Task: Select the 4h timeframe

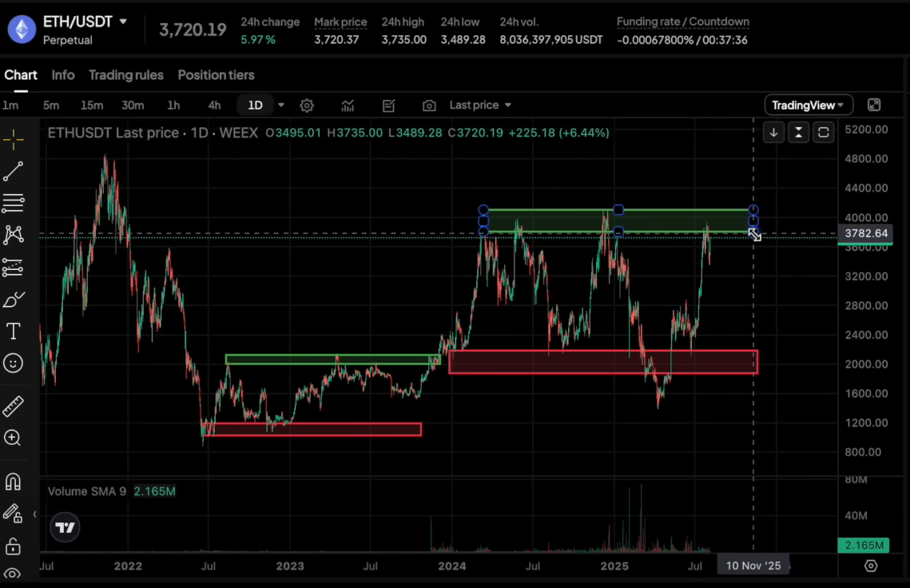Action: point(214,105)
